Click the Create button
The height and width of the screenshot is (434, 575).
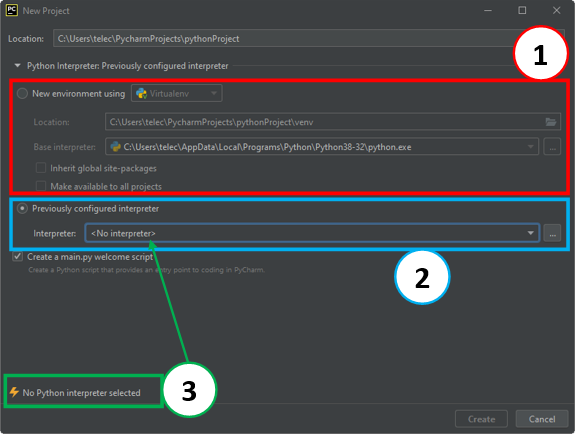click(x=481, y=419)
